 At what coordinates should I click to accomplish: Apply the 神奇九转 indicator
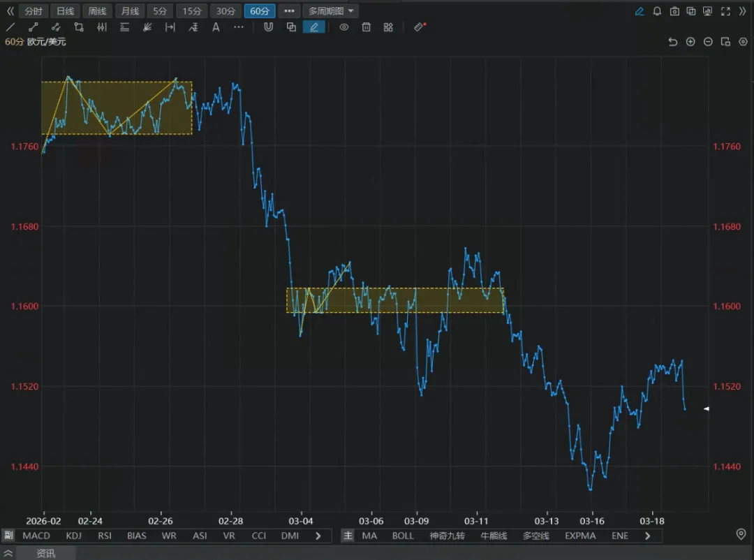tap(448, 536)
